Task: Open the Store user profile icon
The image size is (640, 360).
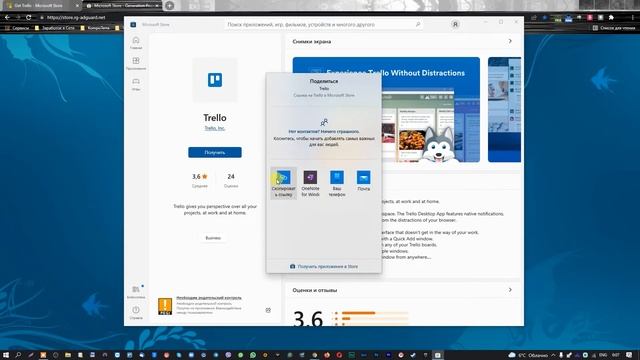Action: (x=455, y=24)
